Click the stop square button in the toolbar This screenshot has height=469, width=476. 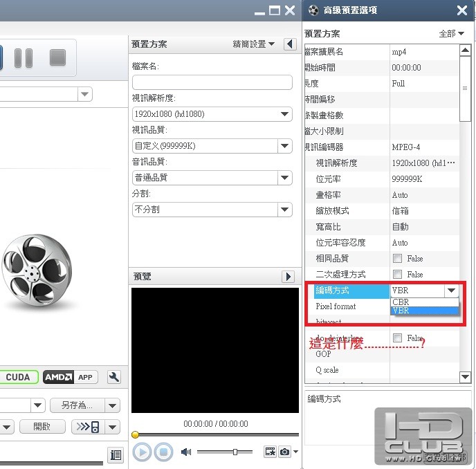point(57,57)
